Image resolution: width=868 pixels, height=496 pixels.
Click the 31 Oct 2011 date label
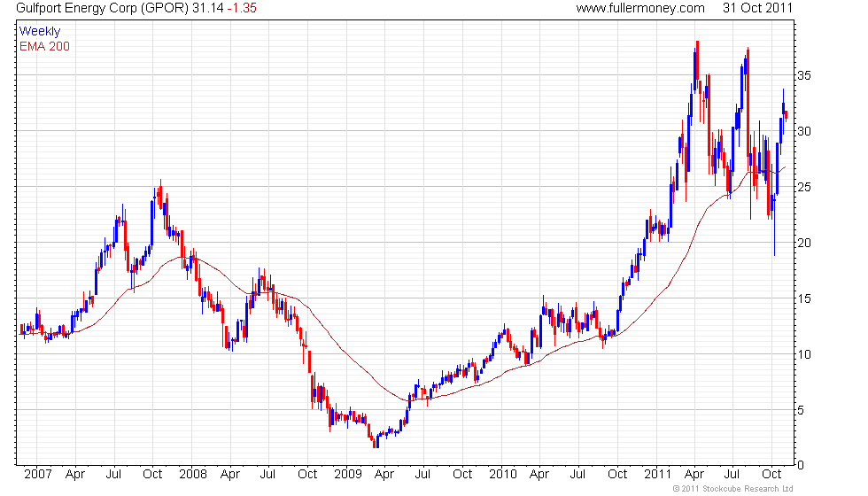[x=758, y=8]
